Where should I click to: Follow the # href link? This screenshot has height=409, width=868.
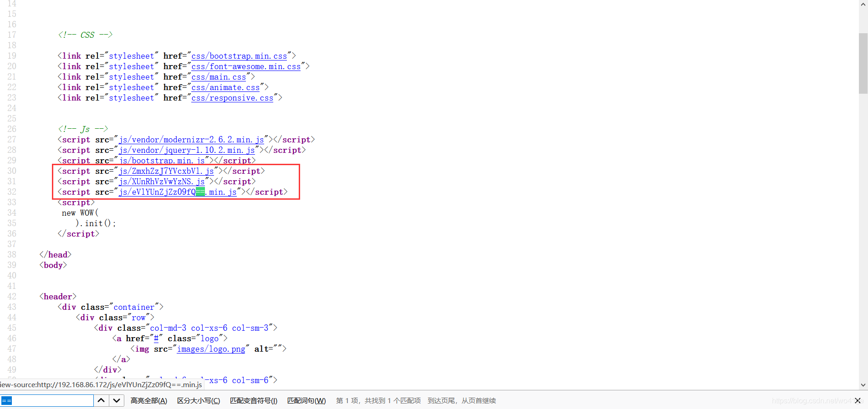pyautogui.click(x=156, y=338)
